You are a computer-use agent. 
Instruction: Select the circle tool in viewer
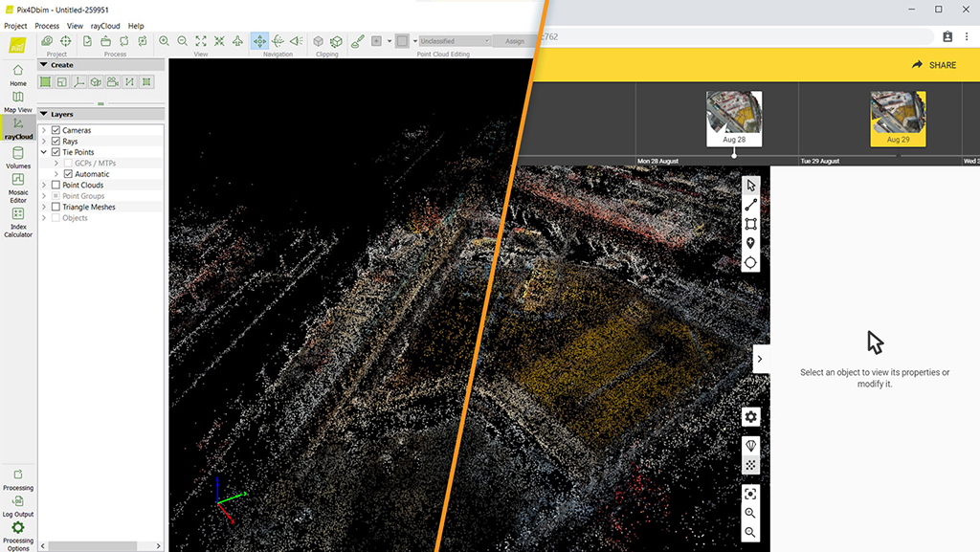pos(750,263)
